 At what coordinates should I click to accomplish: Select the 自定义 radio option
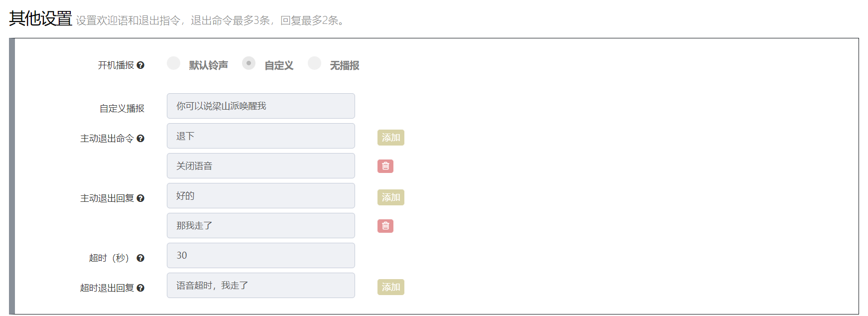click(248, 63)
